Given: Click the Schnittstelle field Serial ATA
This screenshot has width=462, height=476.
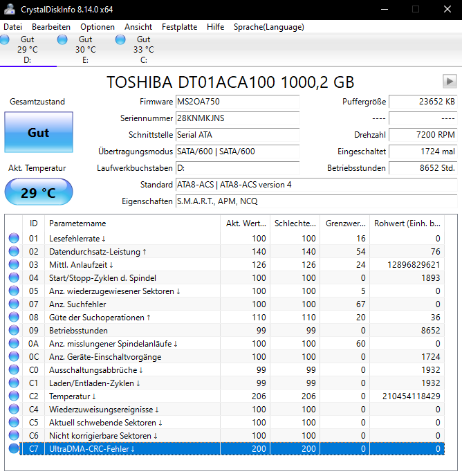Looking at the screenshot, I should [x=238, y=135].
